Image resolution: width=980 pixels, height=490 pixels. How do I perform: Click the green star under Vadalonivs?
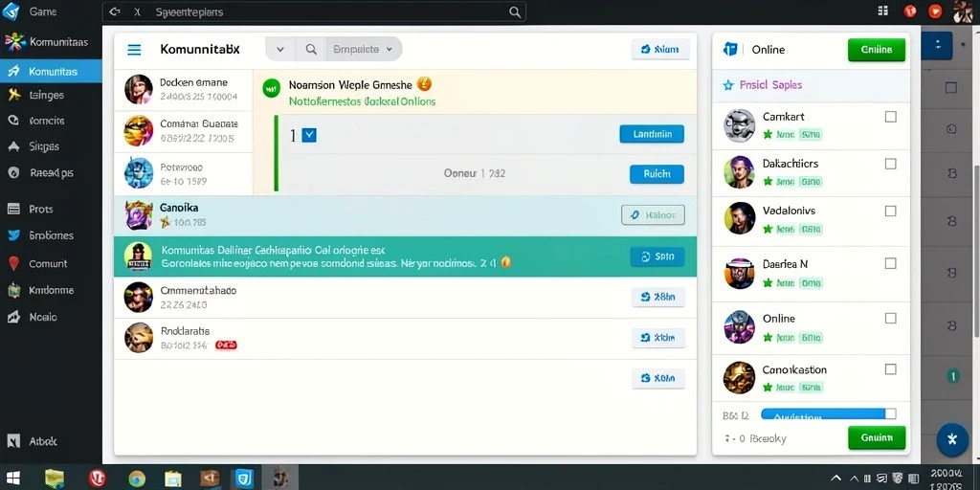point(768,230)
